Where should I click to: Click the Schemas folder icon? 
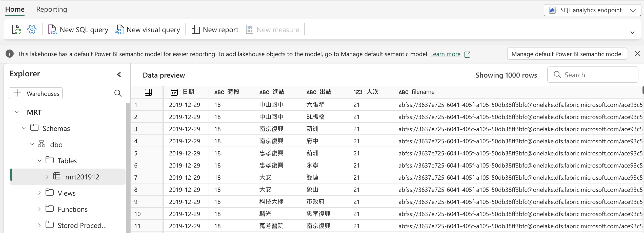click(34, 128)
